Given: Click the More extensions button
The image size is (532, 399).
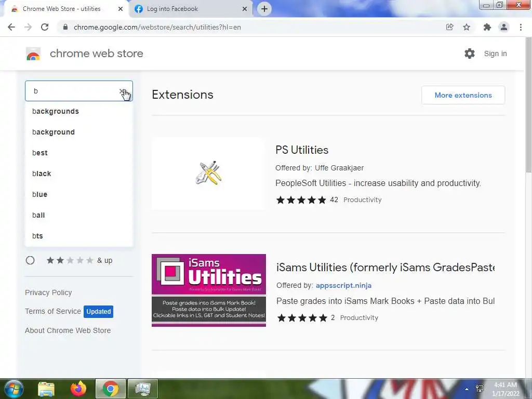Looking at the screenshot, I should (463, 95).
